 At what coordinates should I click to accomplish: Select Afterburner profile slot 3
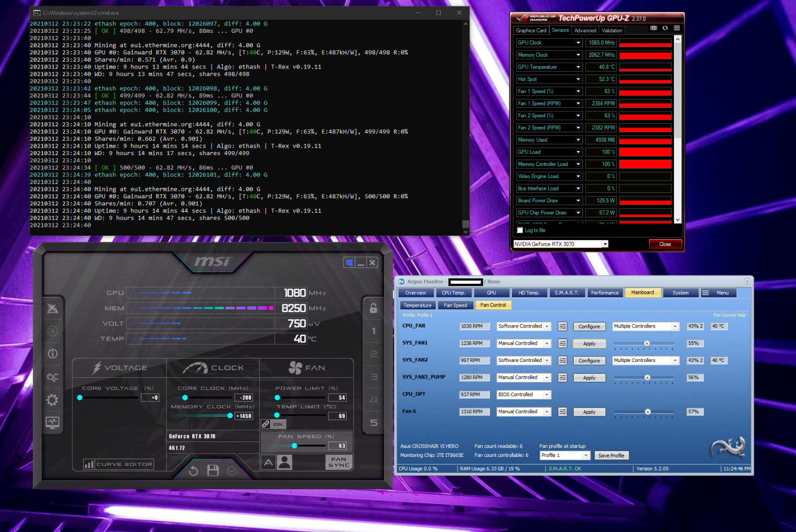[374, 376]
